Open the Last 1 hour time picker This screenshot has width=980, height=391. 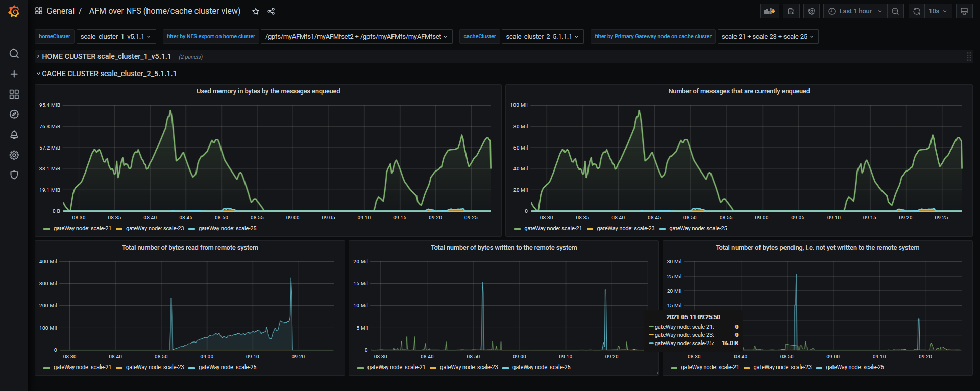(x=855, y=11)
